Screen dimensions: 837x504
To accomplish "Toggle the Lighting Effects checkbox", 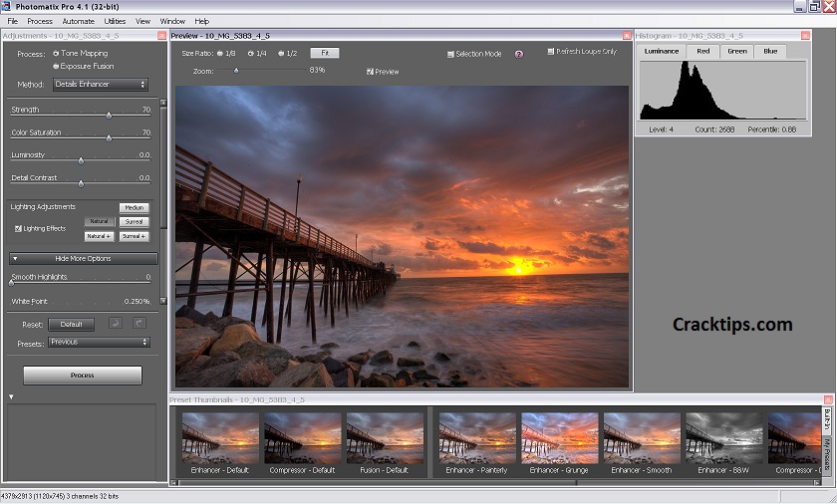I will point(19,228).
